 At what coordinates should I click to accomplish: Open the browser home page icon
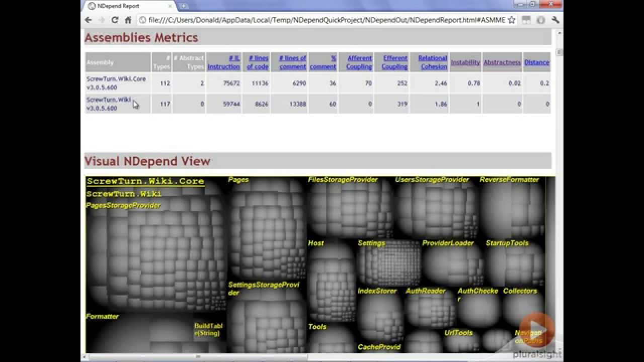pyautogui.click(x=128, y=20)
